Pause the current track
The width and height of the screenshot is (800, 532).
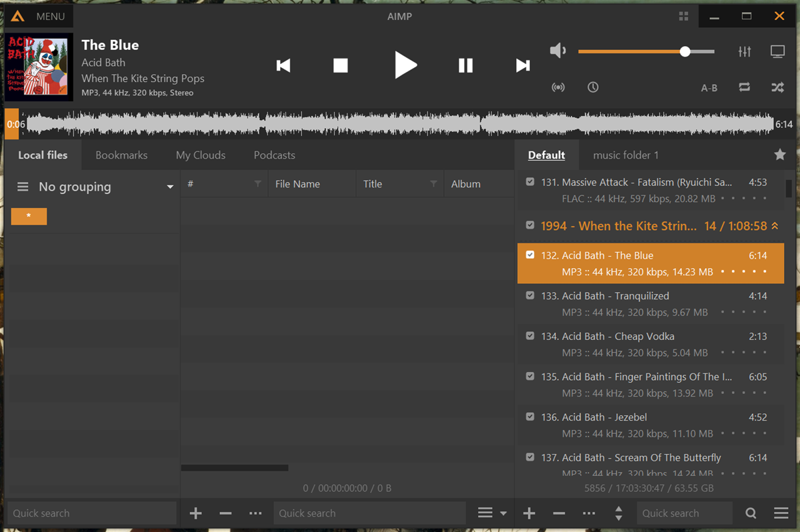(465, 65)
